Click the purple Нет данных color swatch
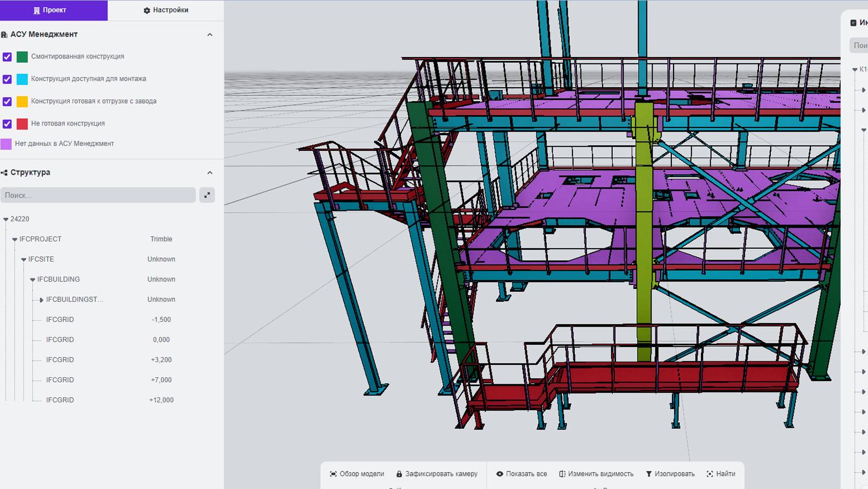This screenshot has height=489, width=868. tap(6, 143)
